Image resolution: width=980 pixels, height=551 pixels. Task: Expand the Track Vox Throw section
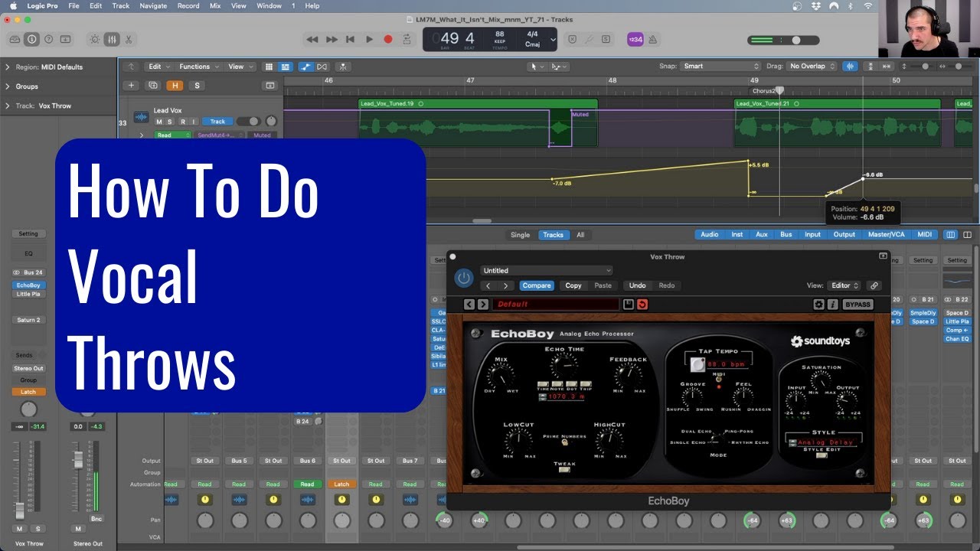tap(8, 106)
